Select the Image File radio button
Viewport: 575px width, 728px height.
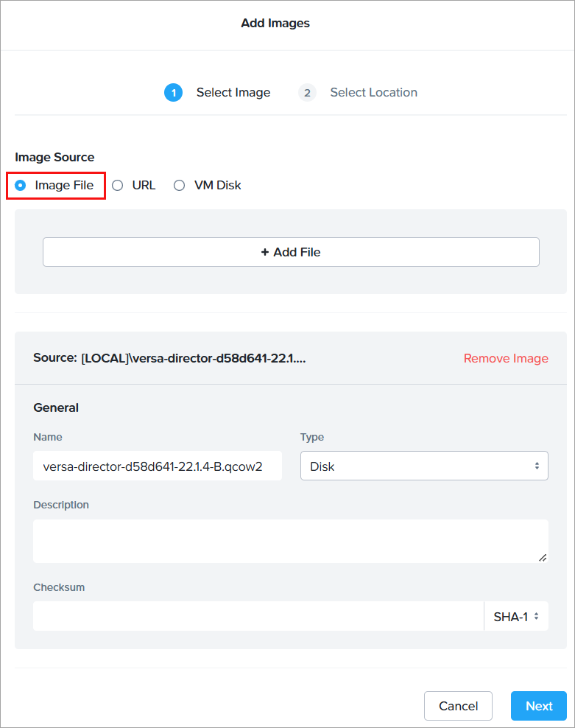[21, 186]
